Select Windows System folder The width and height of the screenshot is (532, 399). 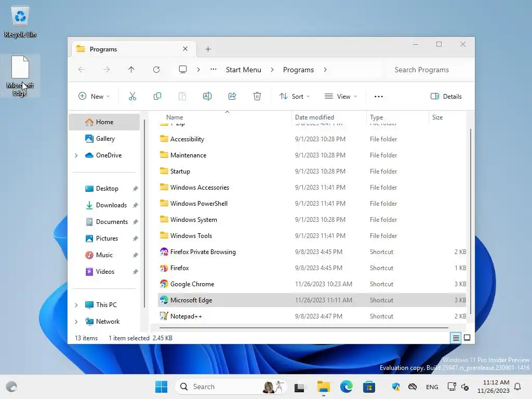(312, 220)
